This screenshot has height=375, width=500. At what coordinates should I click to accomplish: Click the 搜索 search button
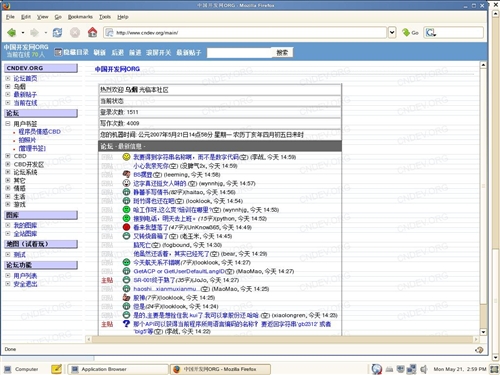282,52
